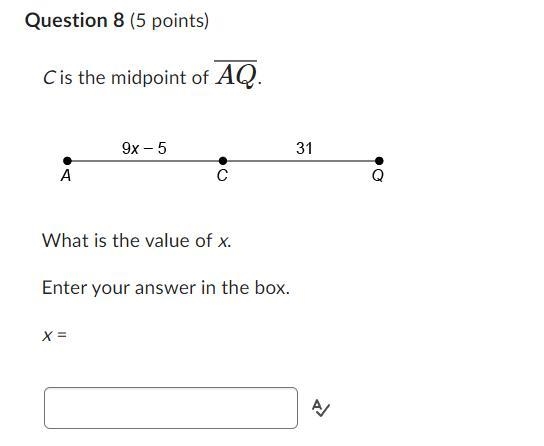The image size is (544, 446).
Task: Click the Question 8 heading
Action: click(75, 20)
